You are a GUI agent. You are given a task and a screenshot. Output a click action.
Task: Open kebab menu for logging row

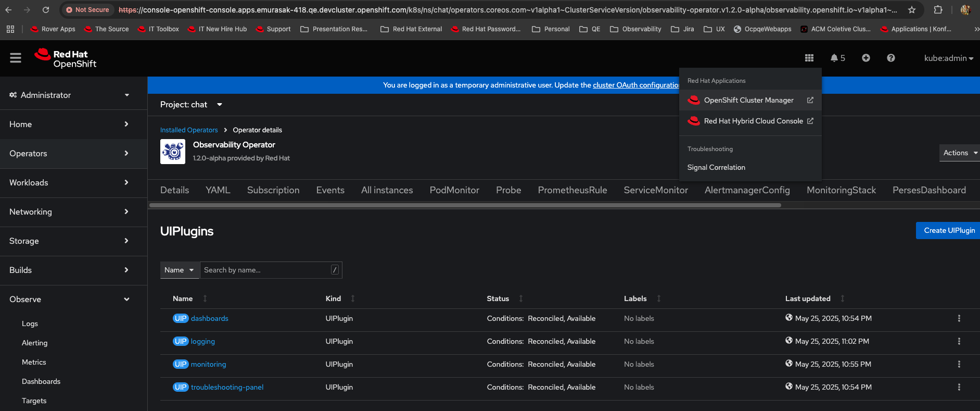tap(959, 341)
